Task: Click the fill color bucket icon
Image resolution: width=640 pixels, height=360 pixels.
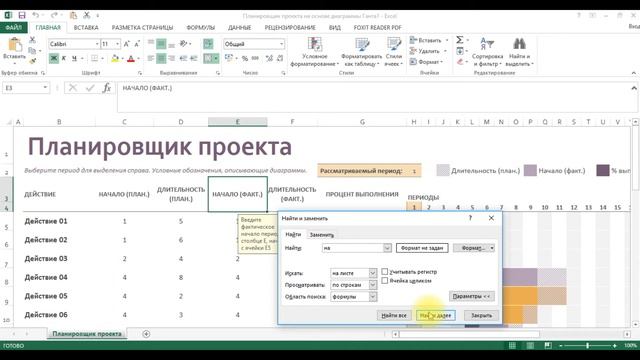Action: point(115,58)
